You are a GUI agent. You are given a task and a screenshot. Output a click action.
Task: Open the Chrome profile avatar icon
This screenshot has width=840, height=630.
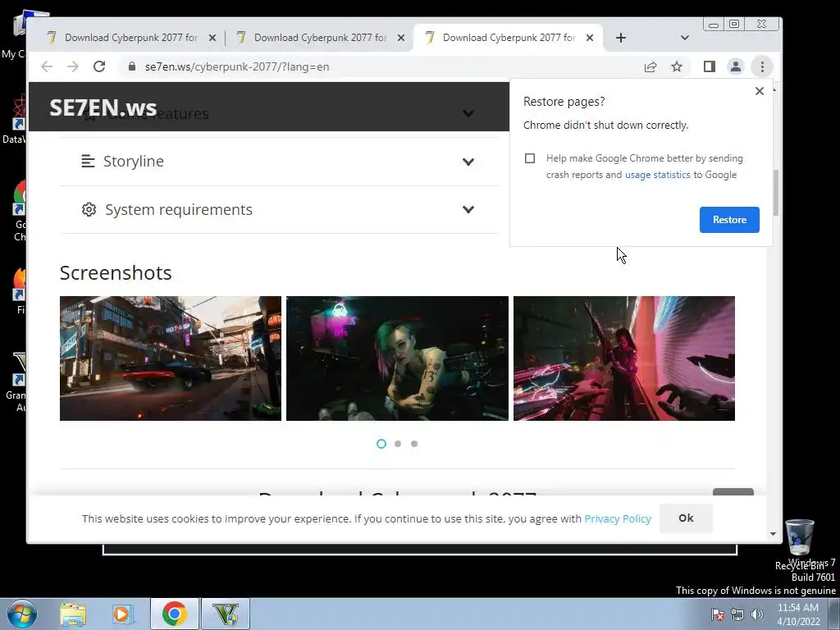[x=736, y=66]
